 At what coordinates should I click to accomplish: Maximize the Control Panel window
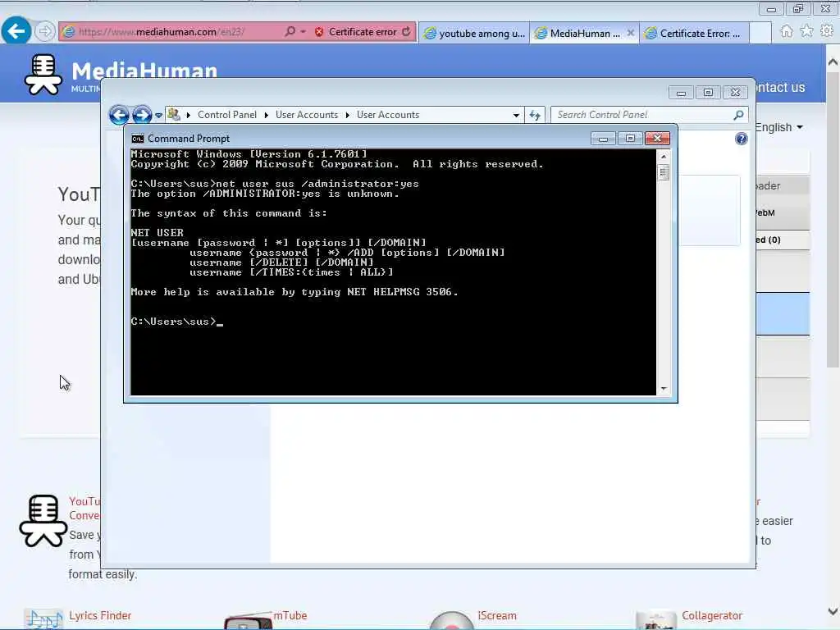[708, 93]
